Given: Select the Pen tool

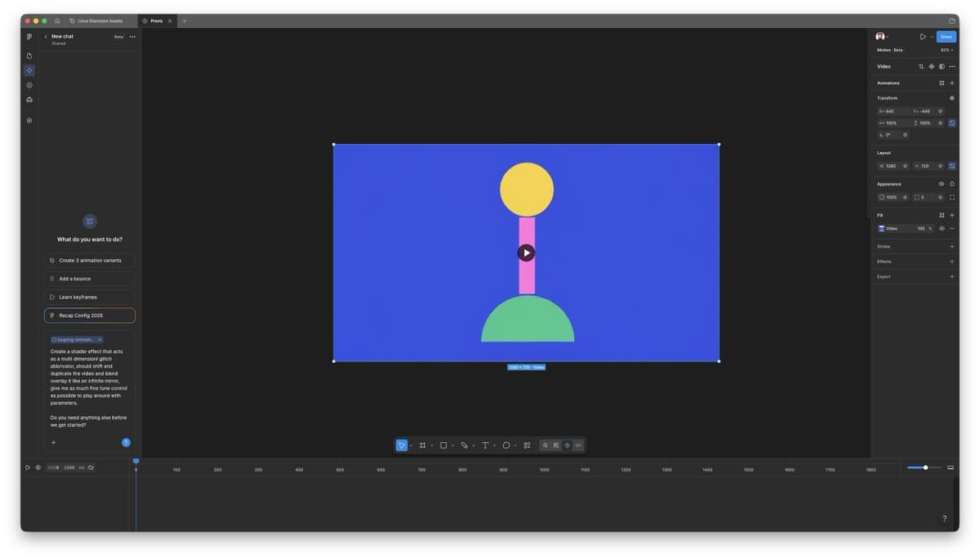Looking at the screenshot, I should pyautogui.click(x=464, y=445).
